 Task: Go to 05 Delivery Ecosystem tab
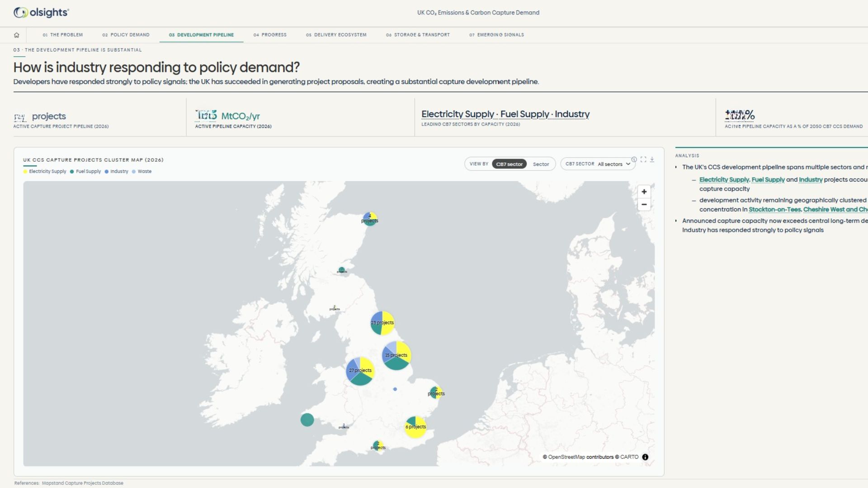[x=336, y=35]
